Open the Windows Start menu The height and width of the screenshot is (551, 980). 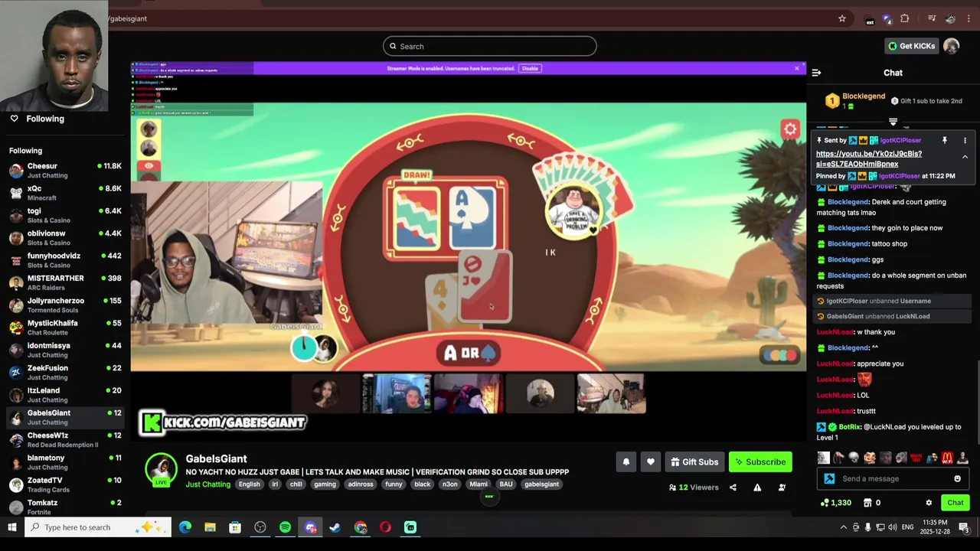point(12,527)
